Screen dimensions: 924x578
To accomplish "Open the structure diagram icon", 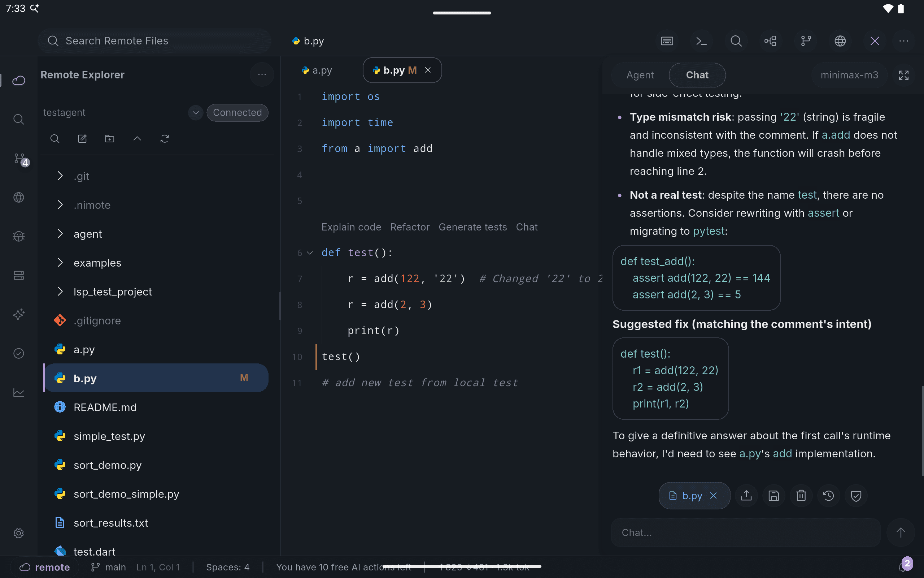I will [x=771, y=41].
